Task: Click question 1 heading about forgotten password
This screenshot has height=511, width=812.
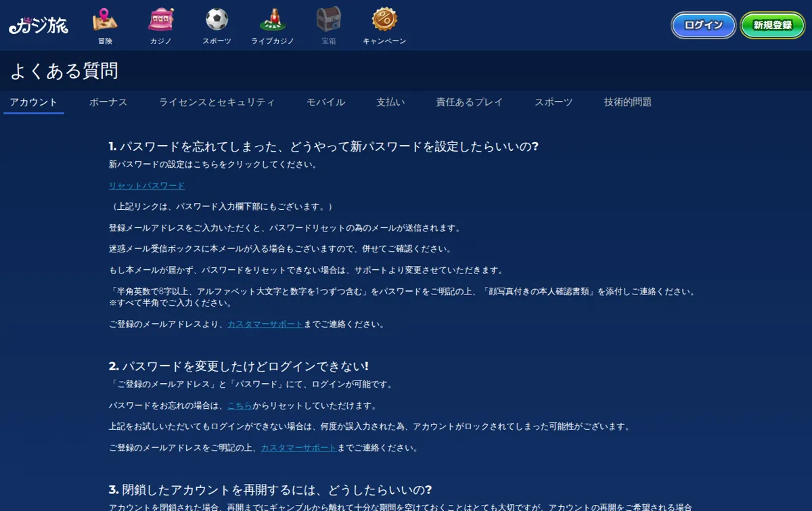Action: pyautogui.click(x=323, y=146)
